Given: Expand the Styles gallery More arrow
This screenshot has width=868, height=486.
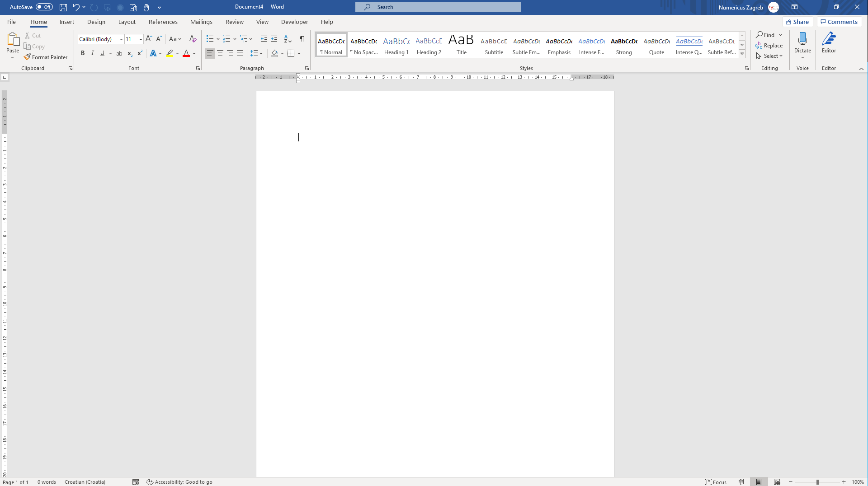Looking at the screenshot, I should click(742, 54).
